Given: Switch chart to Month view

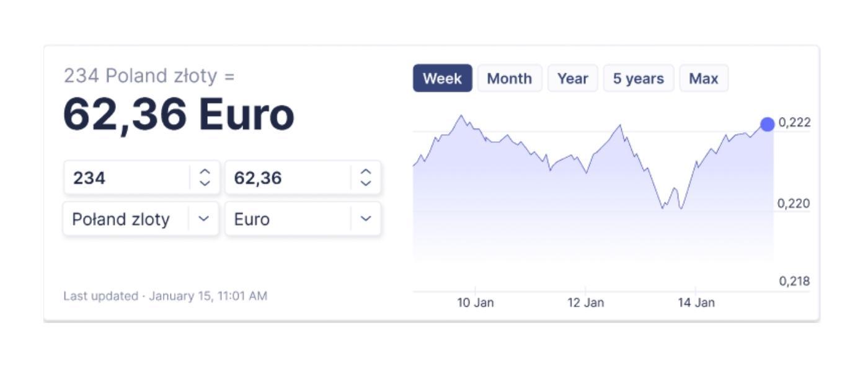Looking at the screenshot, I should pos(509,79).
